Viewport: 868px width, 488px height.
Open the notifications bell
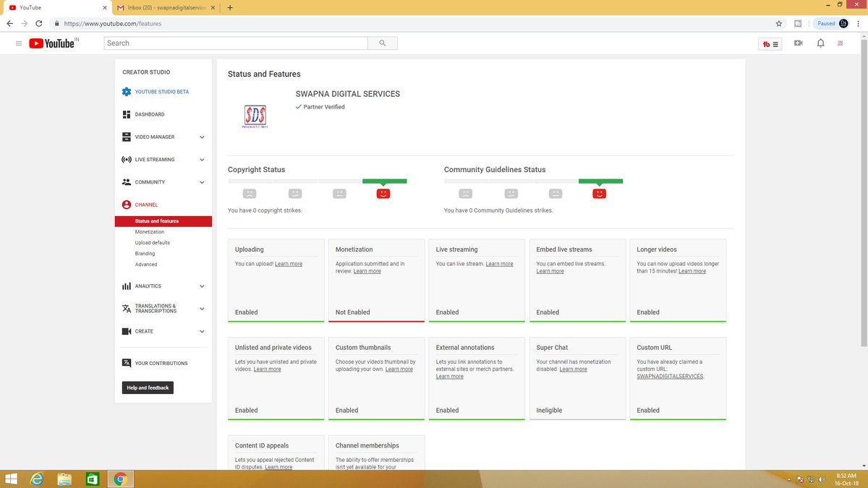point(820,43)
